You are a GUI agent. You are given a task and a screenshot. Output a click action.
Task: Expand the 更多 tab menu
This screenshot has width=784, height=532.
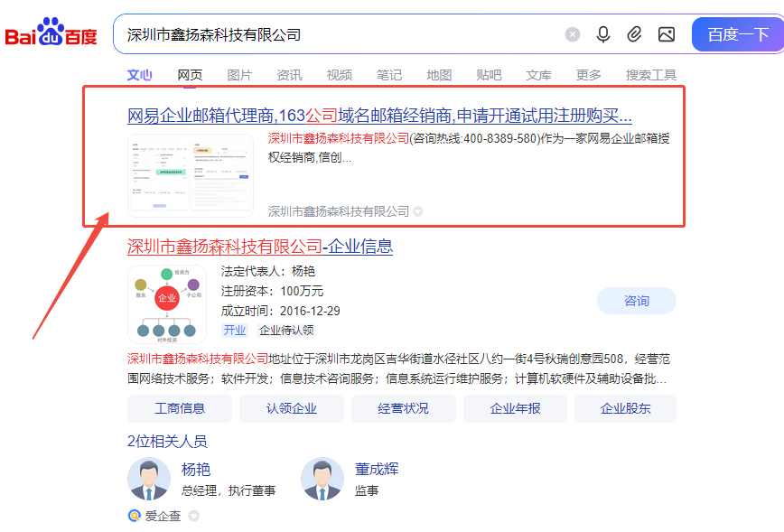[589, 75]
